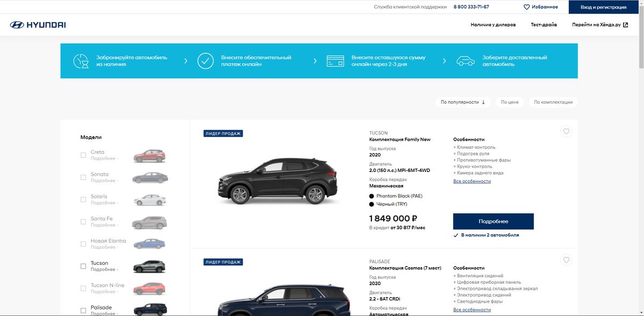Click the credit offer от 30 817 ₽/мес

coord(407,228)
